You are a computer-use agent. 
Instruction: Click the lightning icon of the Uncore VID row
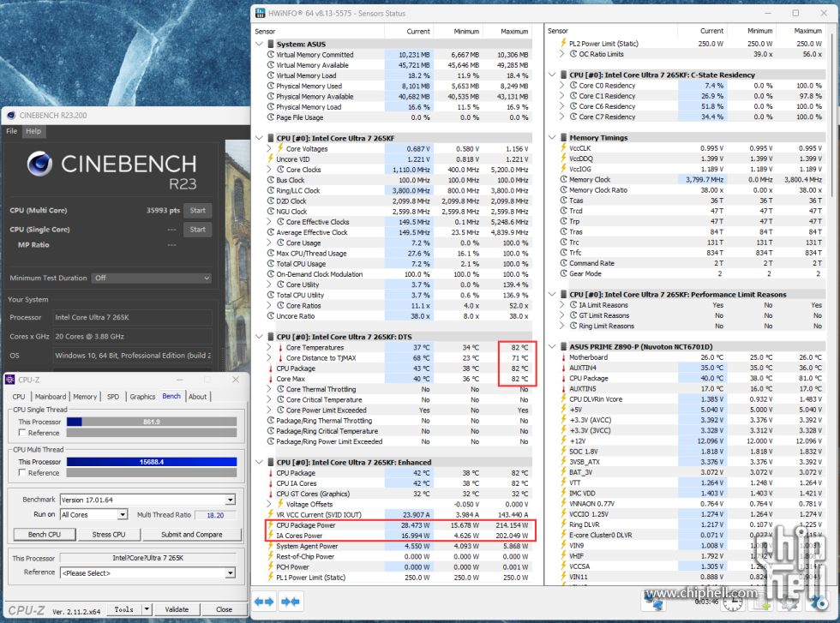click(271, 159)
